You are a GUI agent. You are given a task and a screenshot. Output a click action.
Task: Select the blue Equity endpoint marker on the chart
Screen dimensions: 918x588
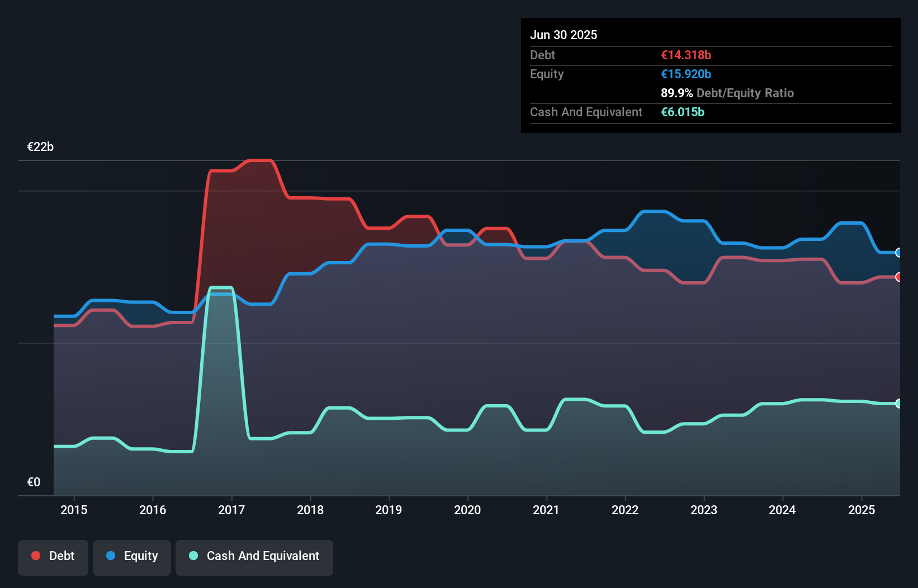tap(898, 253)
